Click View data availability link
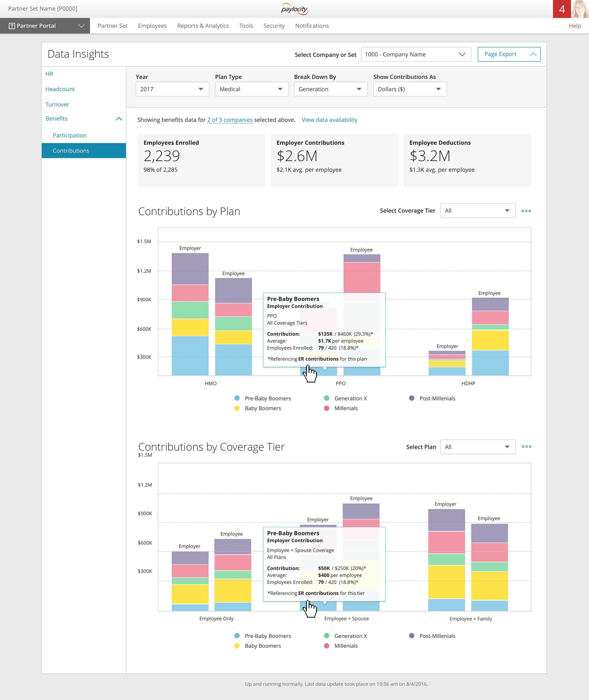This screenshot has width=589, height=700. coord(329,120)
